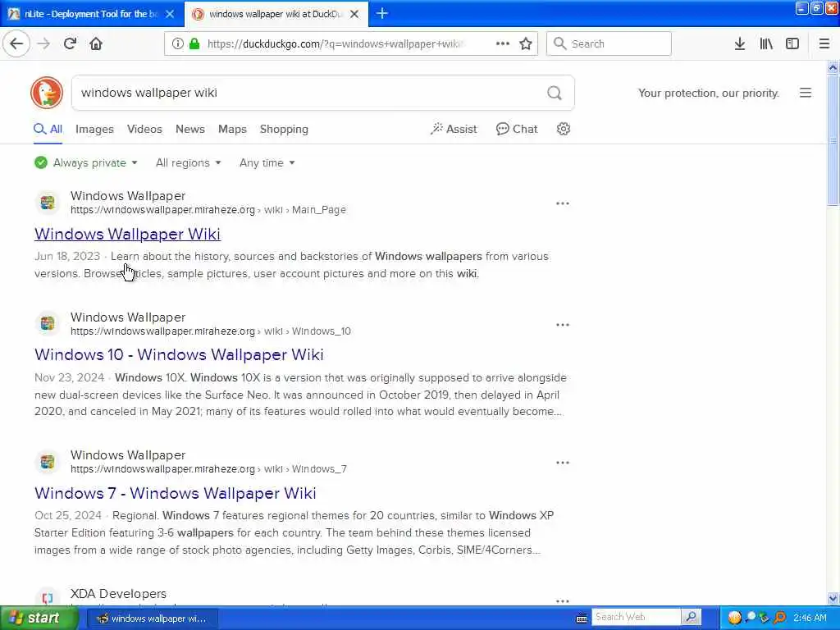Switch to News results
Screen dimensions: 840x630
coord(190,129)
